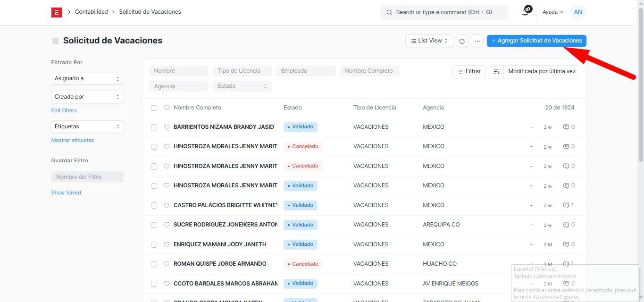Open the Estado filter dropdown

pos(243,86)
